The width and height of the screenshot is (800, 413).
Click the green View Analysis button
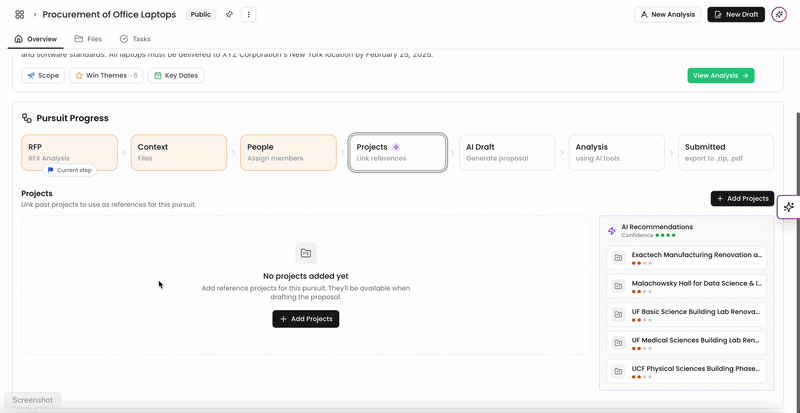(720, 76)
